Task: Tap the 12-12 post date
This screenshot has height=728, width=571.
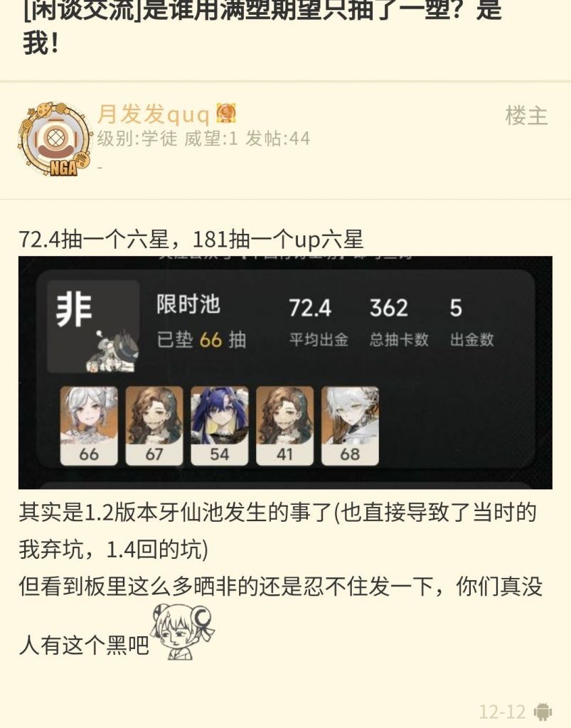Action: coord(502,712)
